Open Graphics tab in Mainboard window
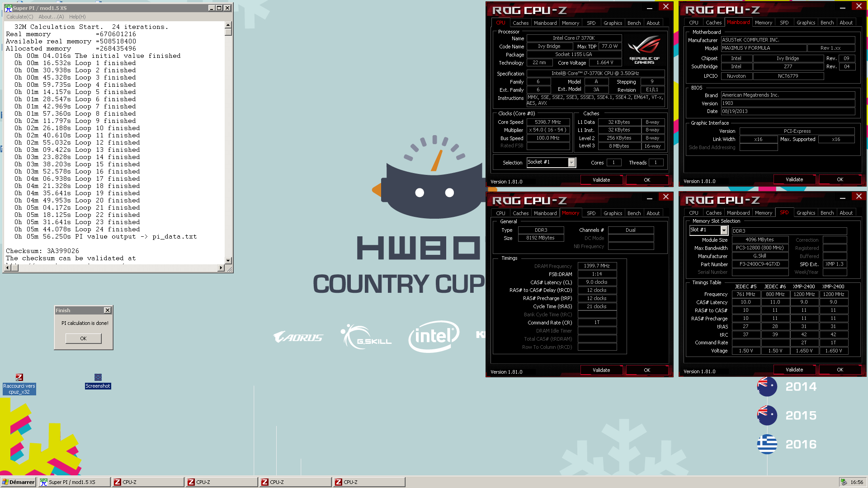The image size is (868, 488). point(806,23)
